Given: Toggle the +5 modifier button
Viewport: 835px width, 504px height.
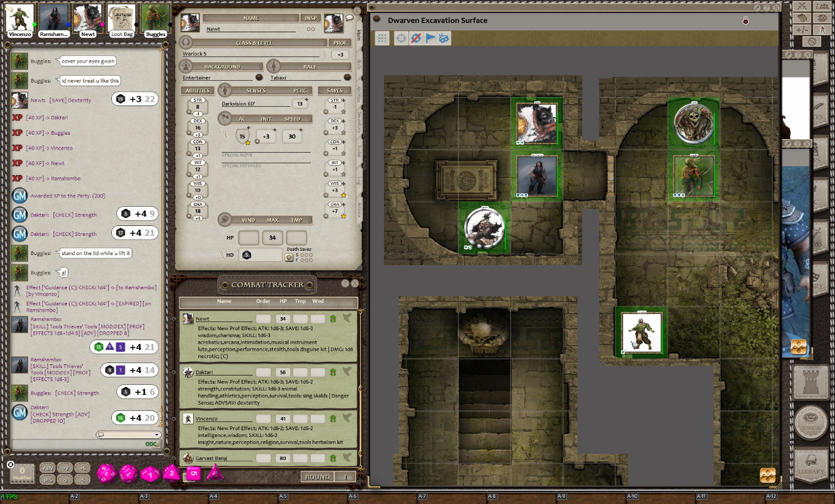Looking at the screenshot, I should coord(82,468).
